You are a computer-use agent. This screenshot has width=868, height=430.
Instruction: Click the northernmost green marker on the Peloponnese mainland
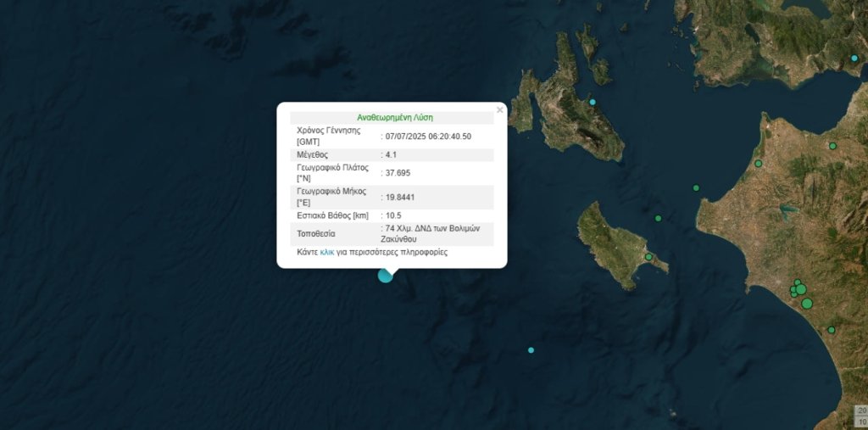pos(833,146)
